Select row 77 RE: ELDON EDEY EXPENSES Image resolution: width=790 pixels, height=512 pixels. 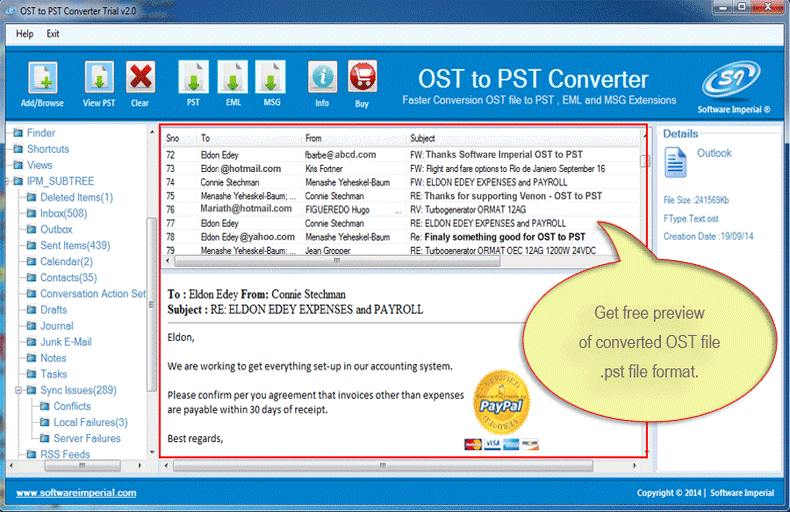pyautogui.click(x=402, y=223)
